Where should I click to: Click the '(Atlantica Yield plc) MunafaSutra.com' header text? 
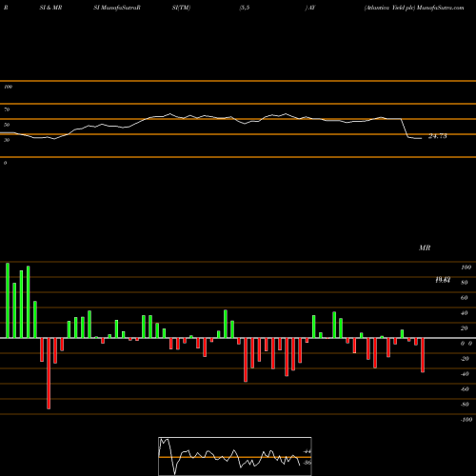pyautogui.click(x=414, y=8)
